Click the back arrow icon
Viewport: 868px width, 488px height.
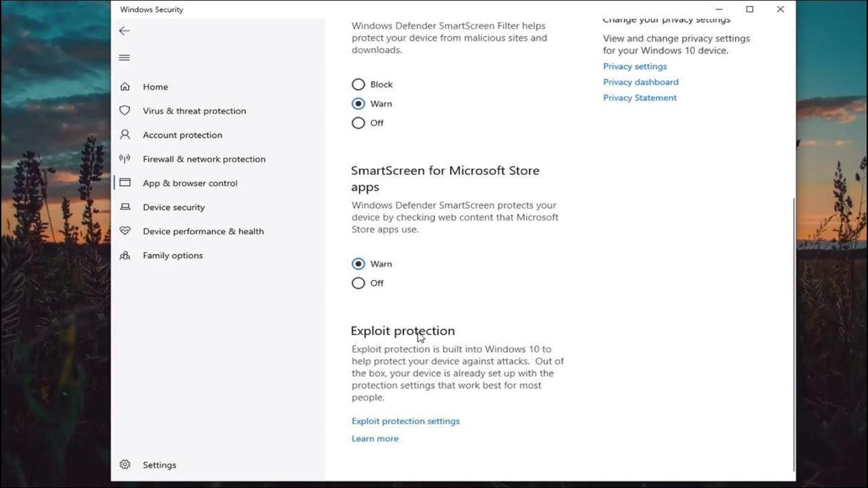124,30
